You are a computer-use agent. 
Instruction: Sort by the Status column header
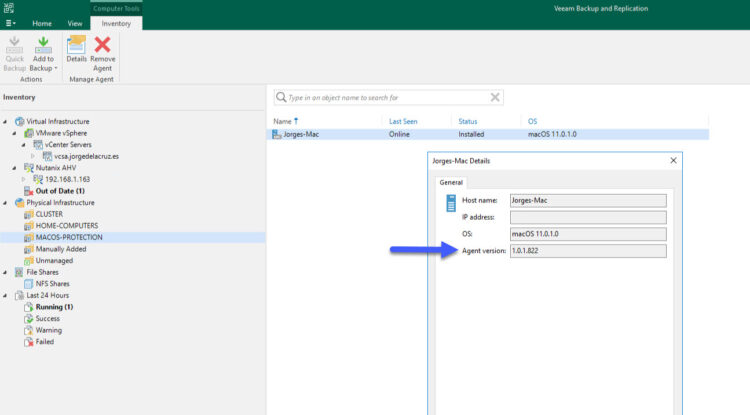(x=467, y=121)
